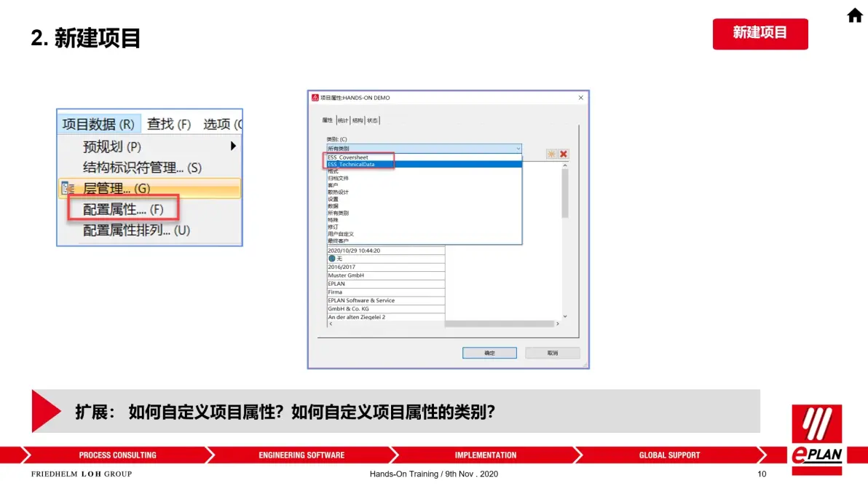Click the An der alten Ziegelei 2 cell

pos(386,317)
